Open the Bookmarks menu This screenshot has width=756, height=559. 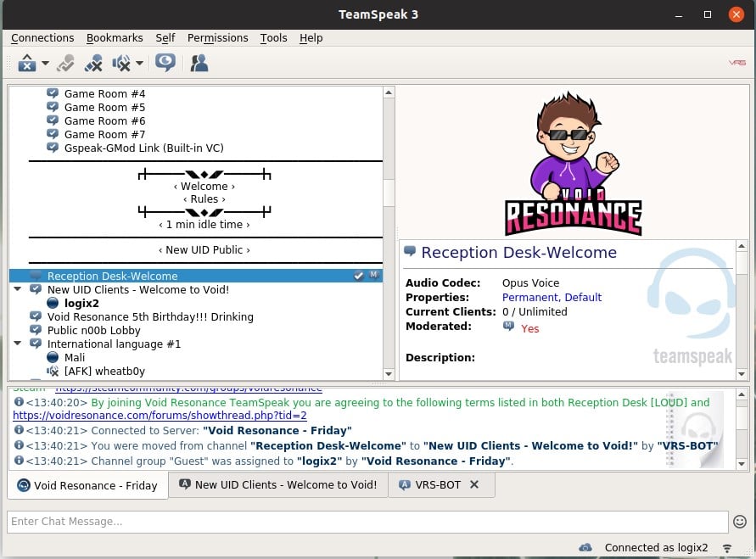[x=115, y=38]
